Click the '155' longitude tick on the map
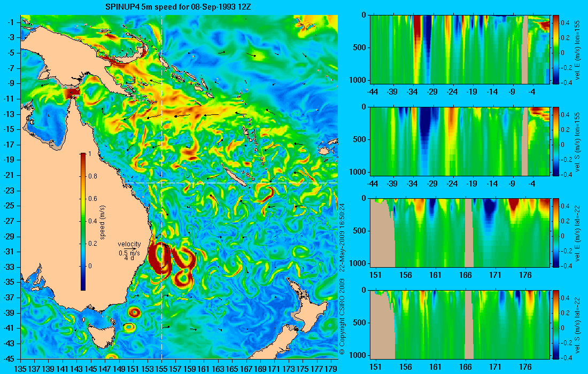 click(161, 369)
